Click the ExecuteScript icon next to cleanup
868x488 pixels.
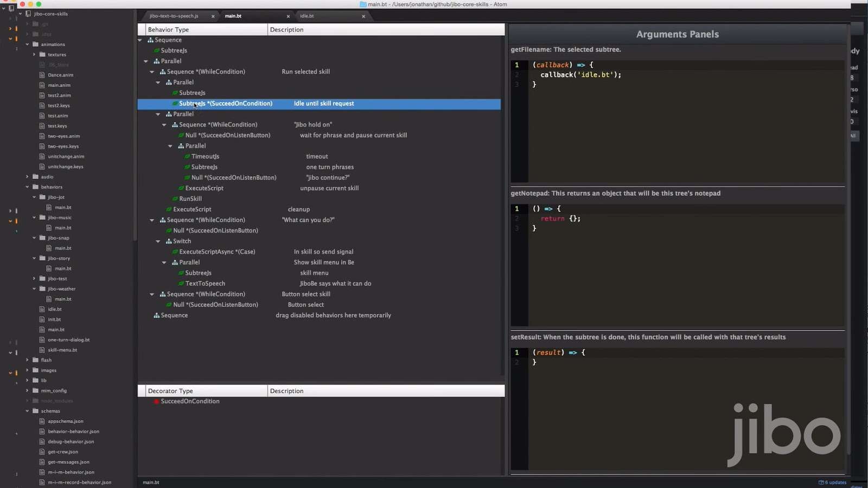click(x=169, y=209)
